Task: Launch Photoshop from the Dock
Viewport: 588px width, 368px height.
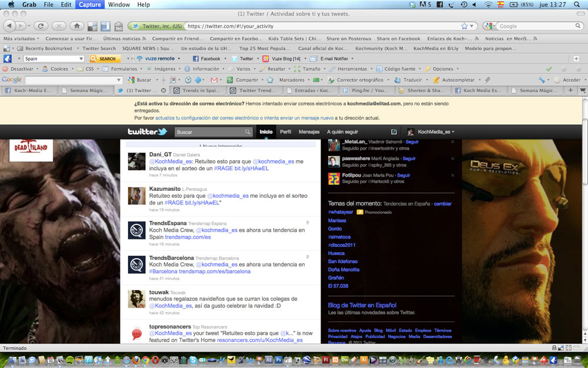Action: click(x=278, y=360)
